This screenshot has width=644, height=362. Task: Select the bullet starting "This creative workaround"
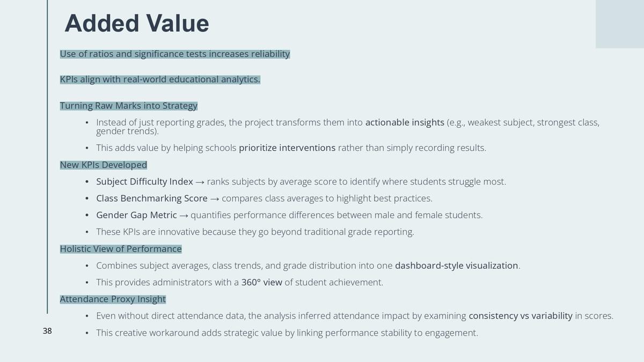click(287, 333)
